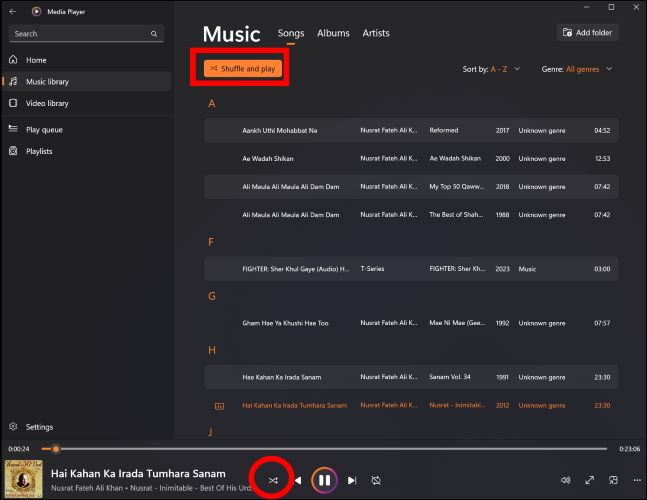
Task: Focus the Search input field
Action: point(86,34)
